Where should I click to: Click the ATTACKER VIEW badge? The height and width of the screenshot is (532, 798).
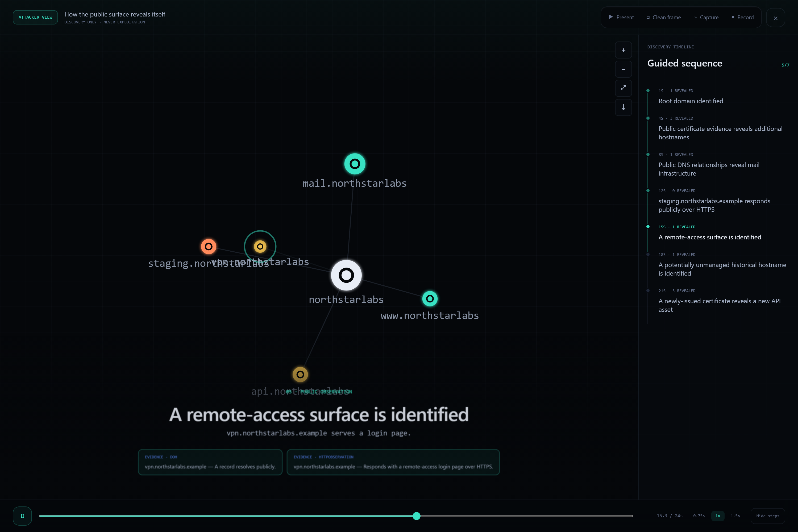coord(35,17)
